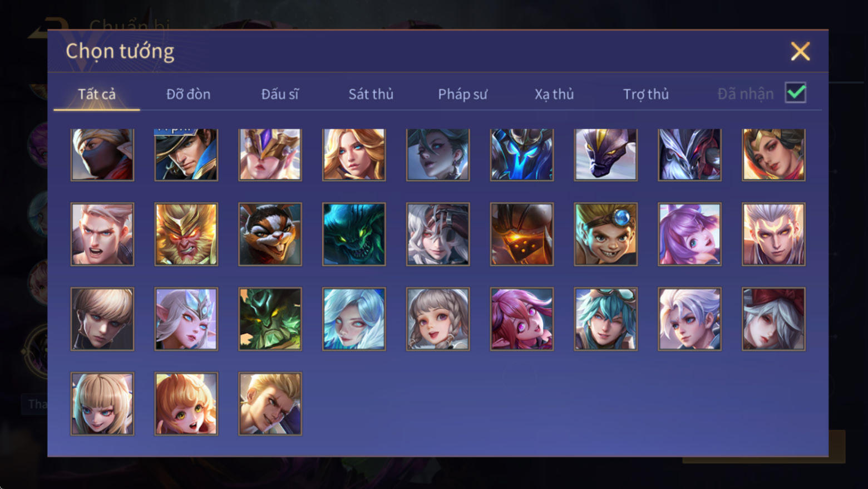The image size is (868, 489).
Task: Show the Pháp sư hero category
Action: (x=462, y=94)
